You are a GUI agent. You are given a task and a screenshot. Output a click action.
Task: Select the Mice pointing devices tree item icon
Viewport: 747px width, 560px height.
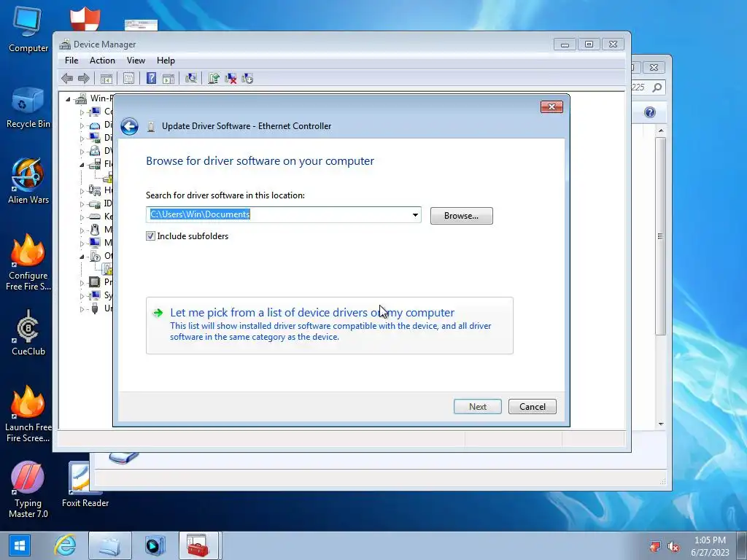click(95, 230)
